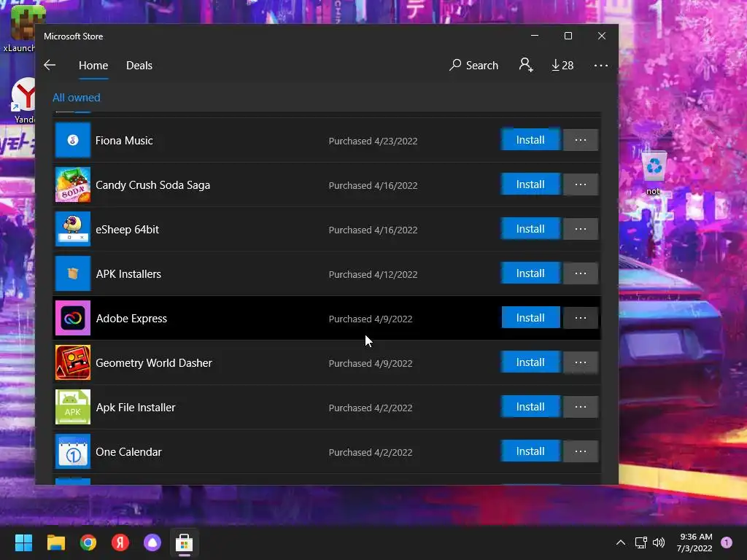Open more options for Candy Crush Soda Saga

tap(580, 184)
